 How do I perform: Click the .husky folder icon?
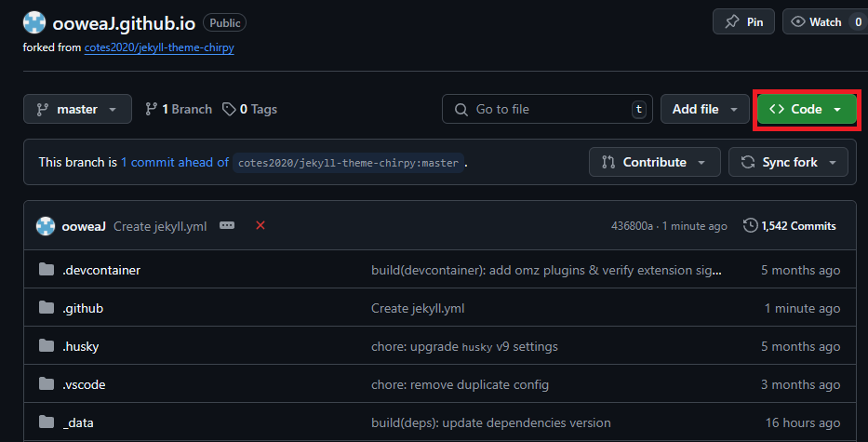point(47,346)
